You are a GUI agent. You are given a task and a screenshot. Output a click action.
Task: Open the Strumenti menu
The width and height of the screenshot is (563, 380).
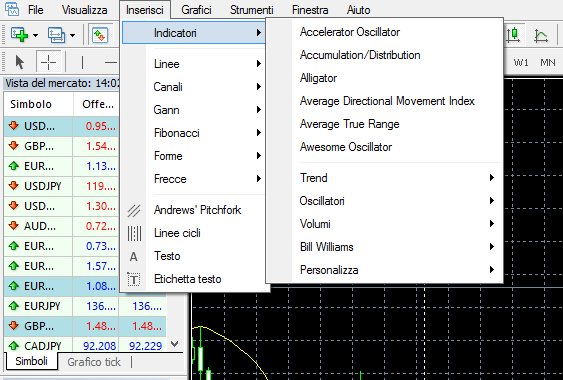click(x=252, y=10)
